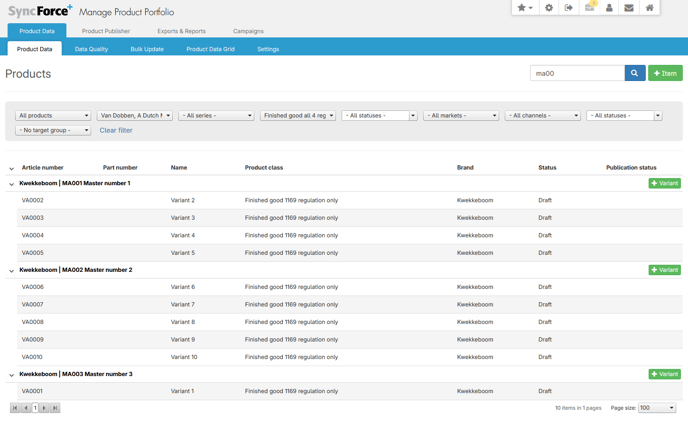The width and height of the screenshot is (688, 422).
Task: Click the sign-out arrow icon
Action: click(569, 7)
